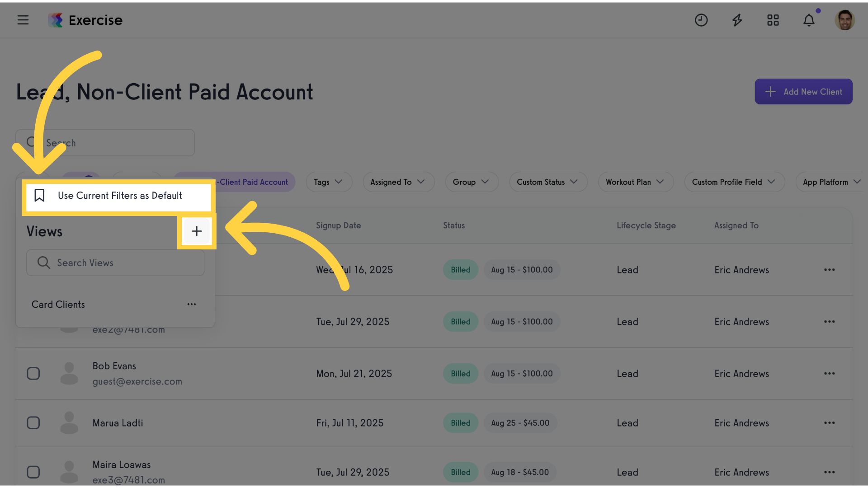The height and width of the screenshot is (488, 868).
Task: Click guest@exercise.com email
Action: [x=137, y=381]
